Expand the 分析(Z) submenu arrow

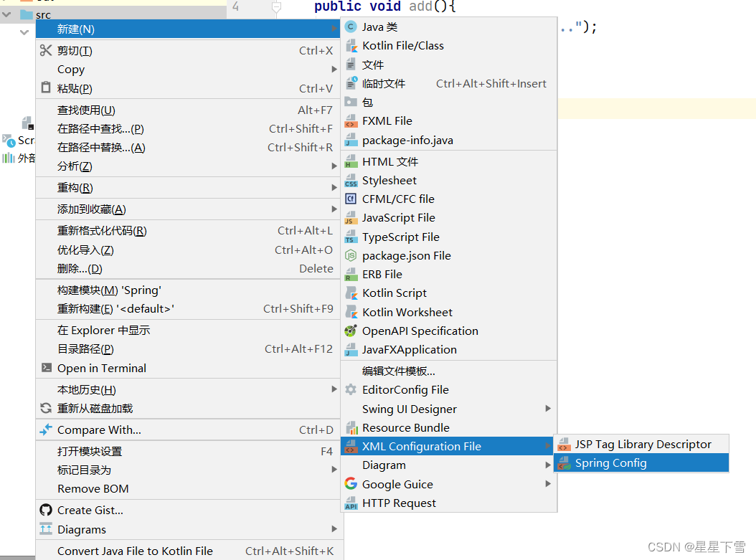[334, 166]
